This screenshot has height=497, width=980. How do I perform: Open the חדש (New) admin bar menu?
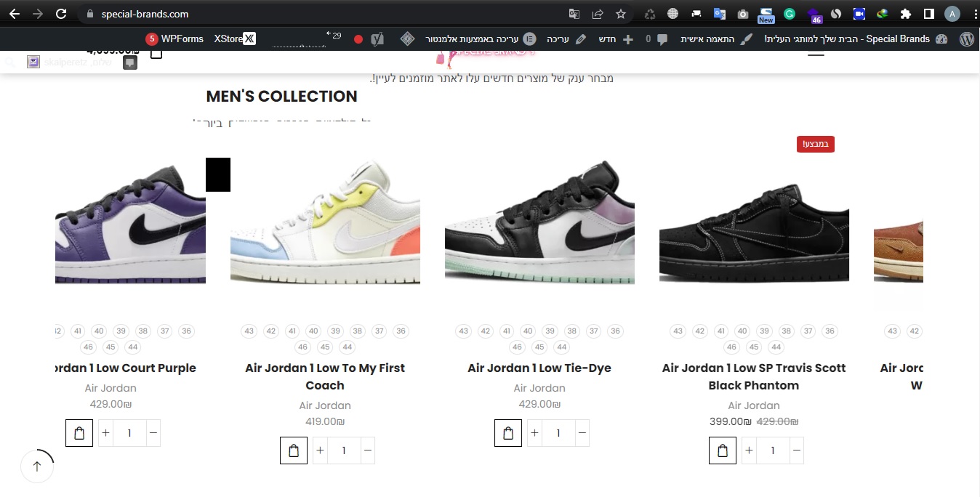coord(616,39)
